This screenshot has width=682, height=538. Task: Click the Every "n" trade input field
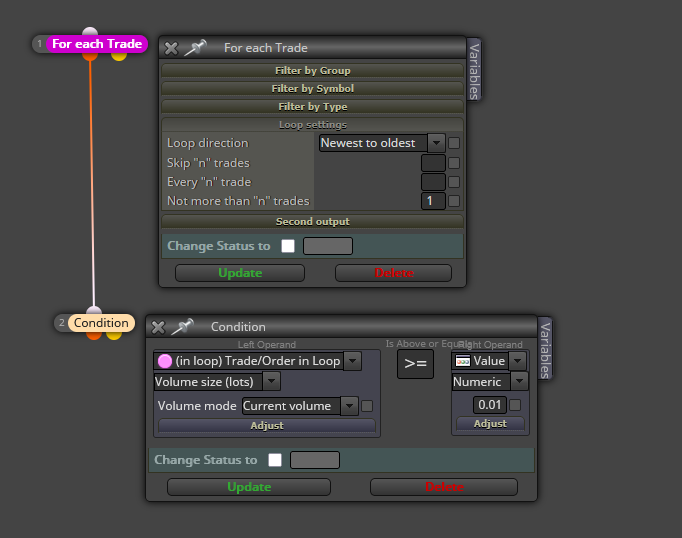point(433,182)
